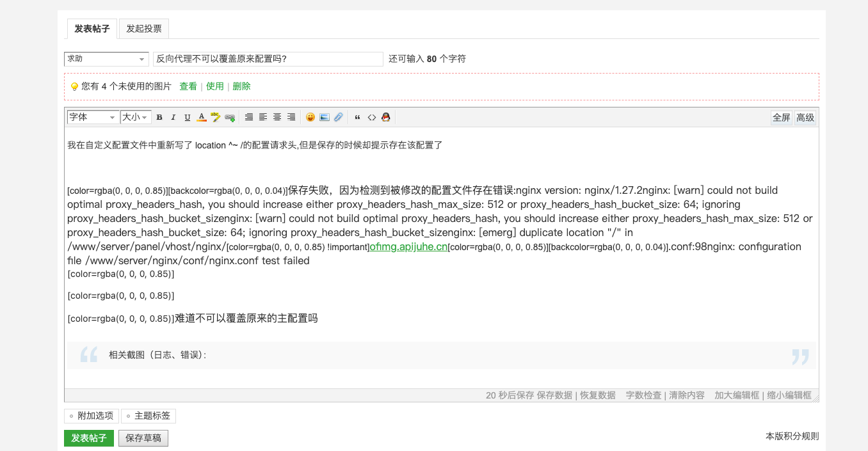868x451 pixels.
Task: Switch editor to 全屏 mode
Action: coord(782,117)
